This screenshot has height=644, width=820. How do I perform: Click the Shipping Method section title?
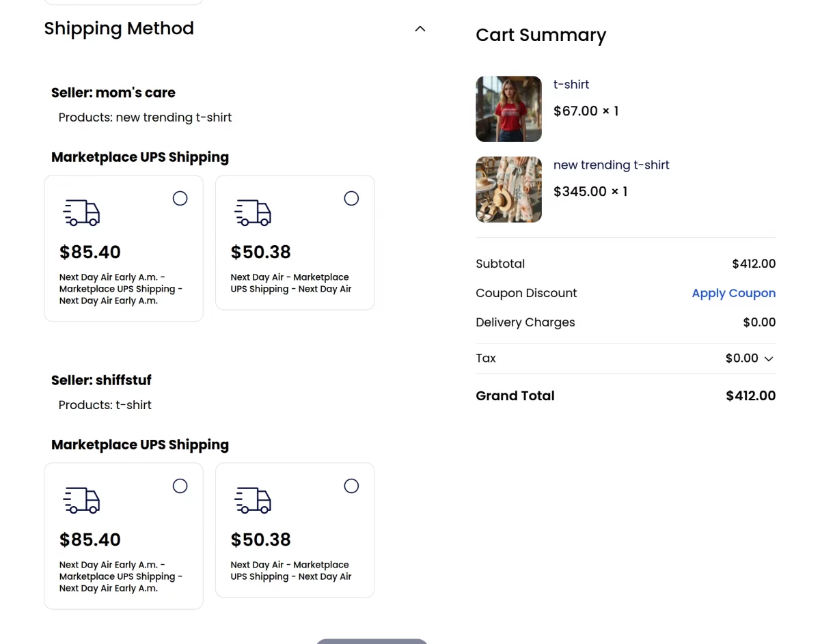(118, 28)
